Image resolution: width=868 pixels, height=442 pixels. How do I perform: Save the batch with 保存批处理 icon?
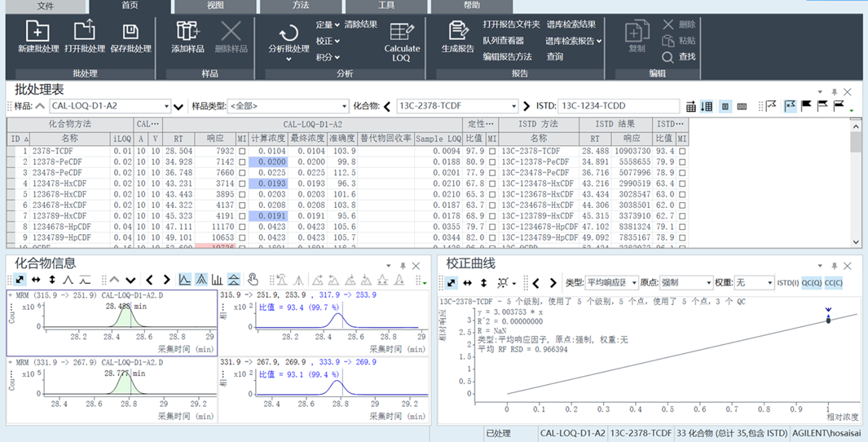[x=130, y=30]
